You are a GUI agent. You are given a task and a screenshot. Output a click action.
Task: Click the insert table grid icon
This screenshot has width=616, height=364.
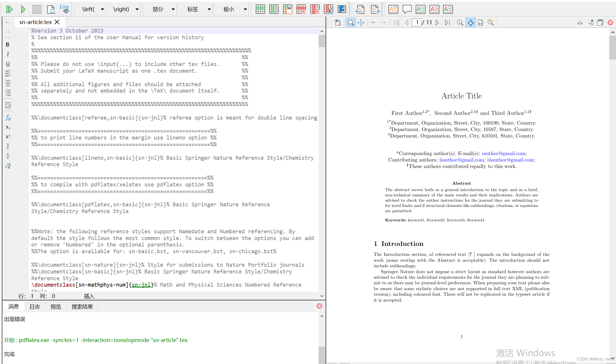click(x=260, y=9)
